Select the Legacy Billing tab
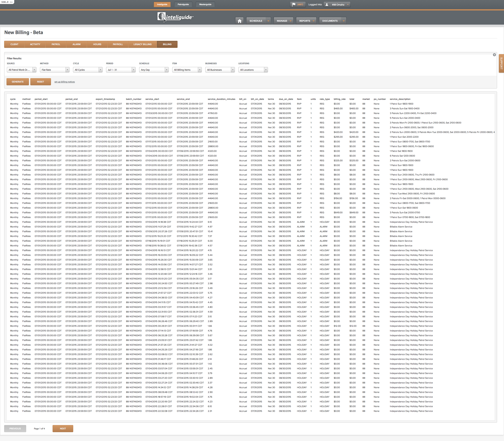The width and height of the screenshot is (504, 441). 142,44
